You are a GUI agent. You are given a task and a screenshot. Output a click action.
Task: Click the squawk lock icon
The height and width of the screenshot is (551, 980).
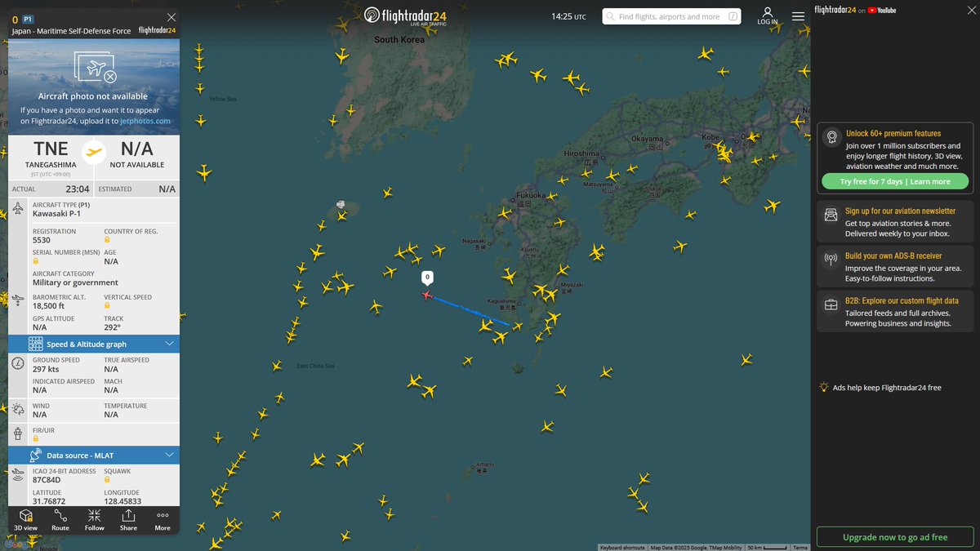108,480
